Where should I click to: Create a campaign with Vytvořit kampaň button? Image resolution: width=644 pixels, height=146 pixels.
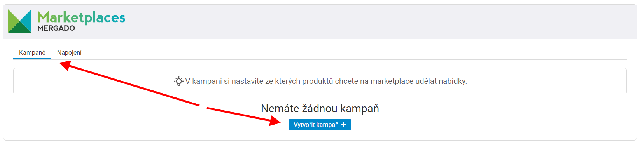pyautogui.click(x=320, y=125)
